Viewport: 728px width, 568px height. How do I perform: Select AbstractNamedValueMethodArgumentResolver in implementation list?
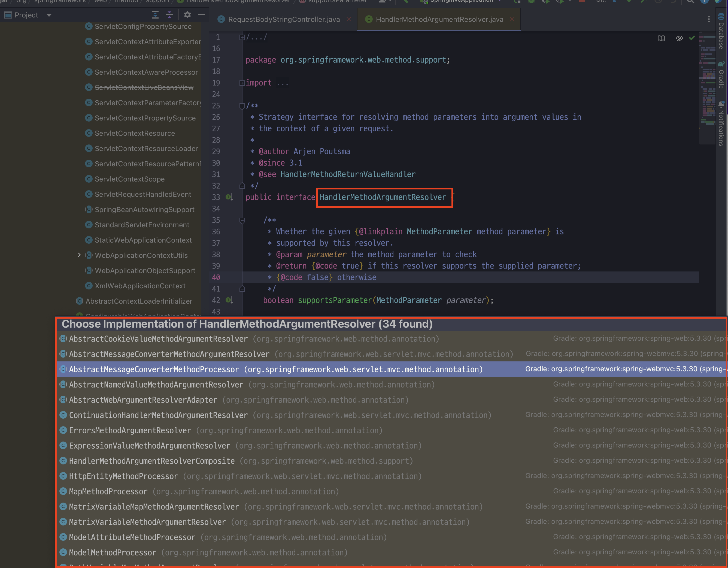click(156, 385)
